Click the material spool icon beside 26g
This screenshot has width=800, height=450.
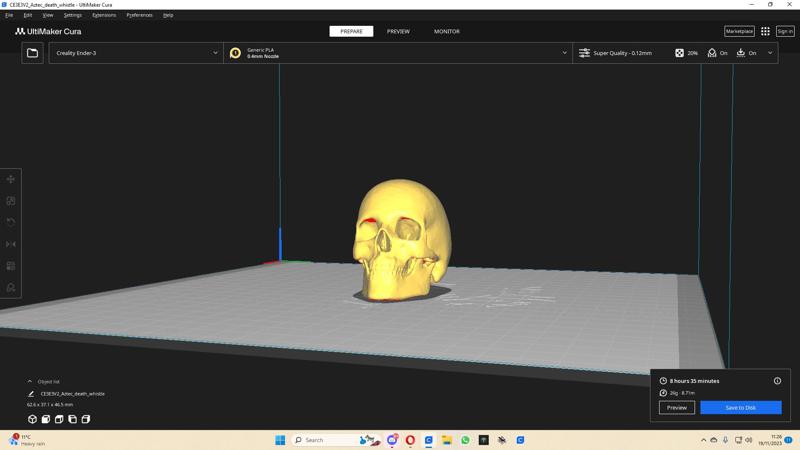coord(663,393)
